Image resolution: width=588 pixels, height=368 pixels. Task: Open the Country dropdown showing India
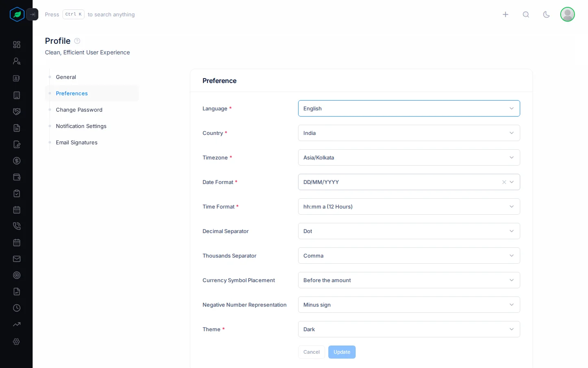(x=409, y=133)
